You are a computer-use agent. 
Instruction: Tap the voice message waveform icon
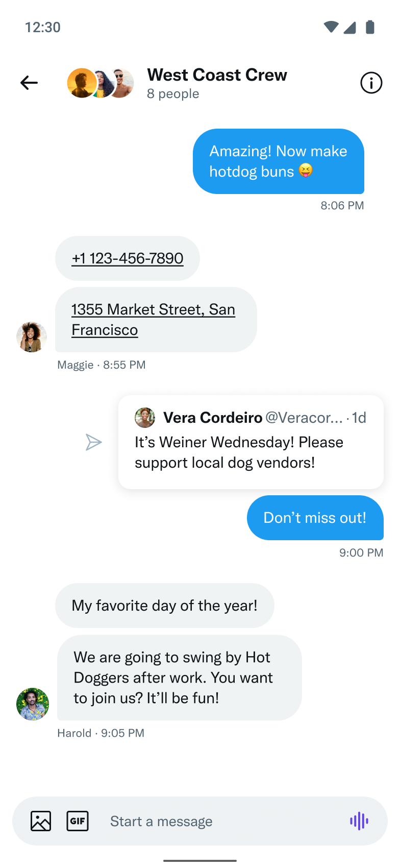point(359,821)
